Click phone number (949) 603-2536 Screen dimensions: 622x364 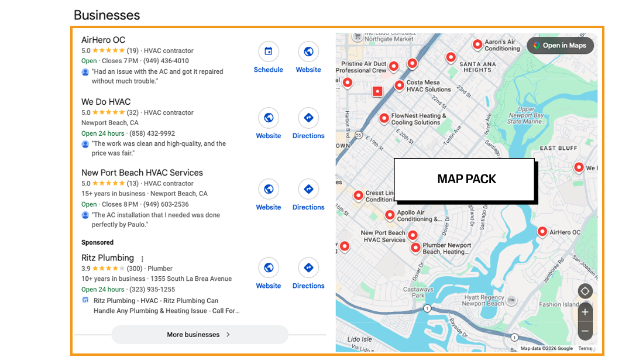click(x=166, y=204)
